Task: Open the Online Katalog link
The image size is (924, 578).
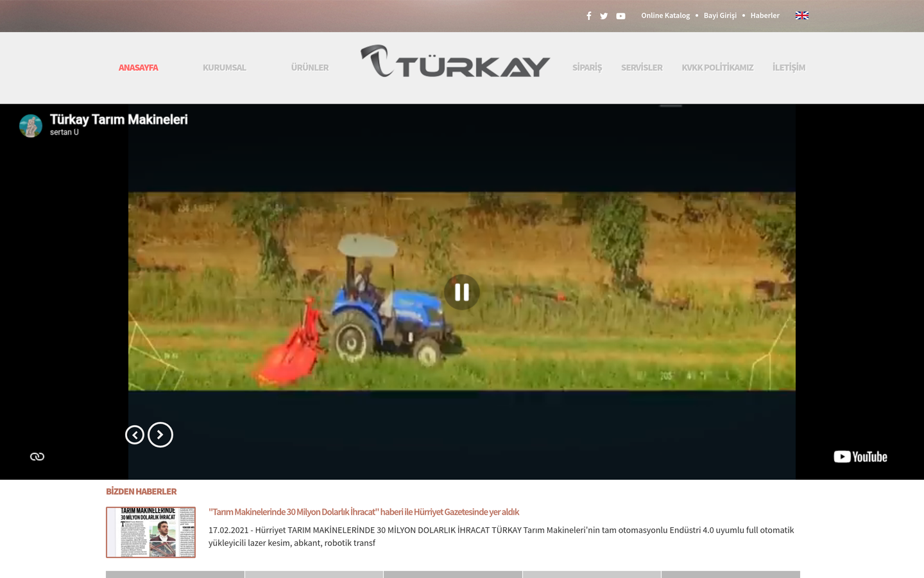Action: (x=665, y=15)
